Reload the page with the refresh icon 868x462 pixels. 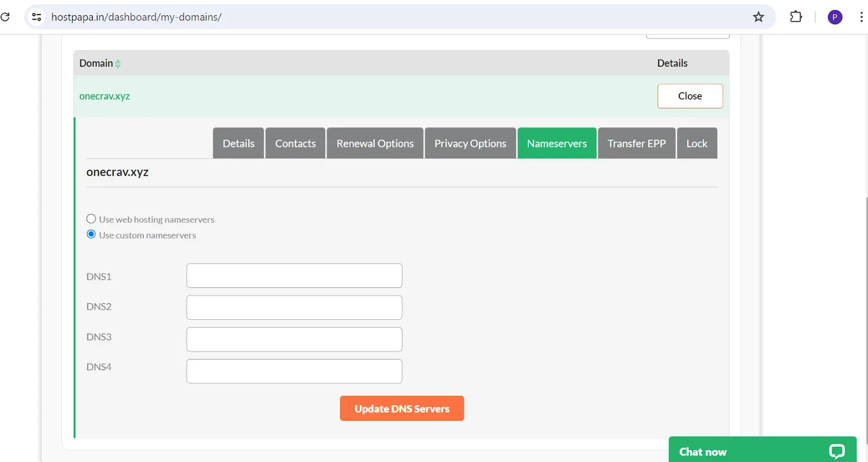[5, 17]
